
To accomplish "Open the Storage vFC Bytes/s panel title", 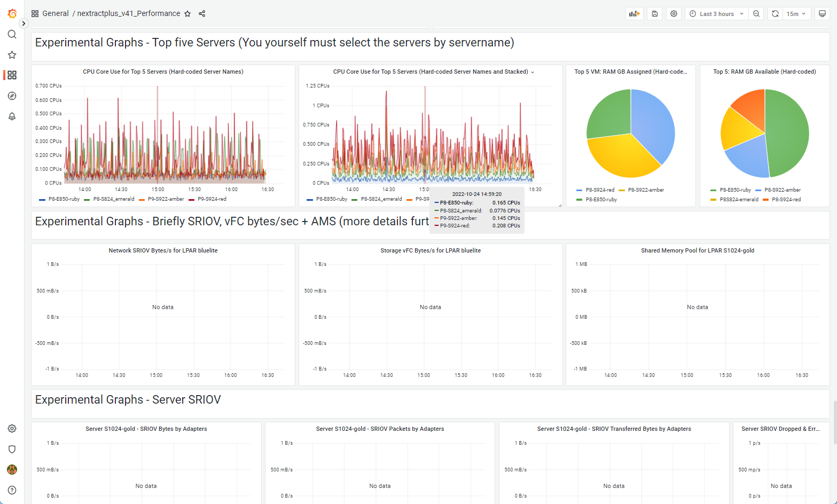I will (431, 250).
